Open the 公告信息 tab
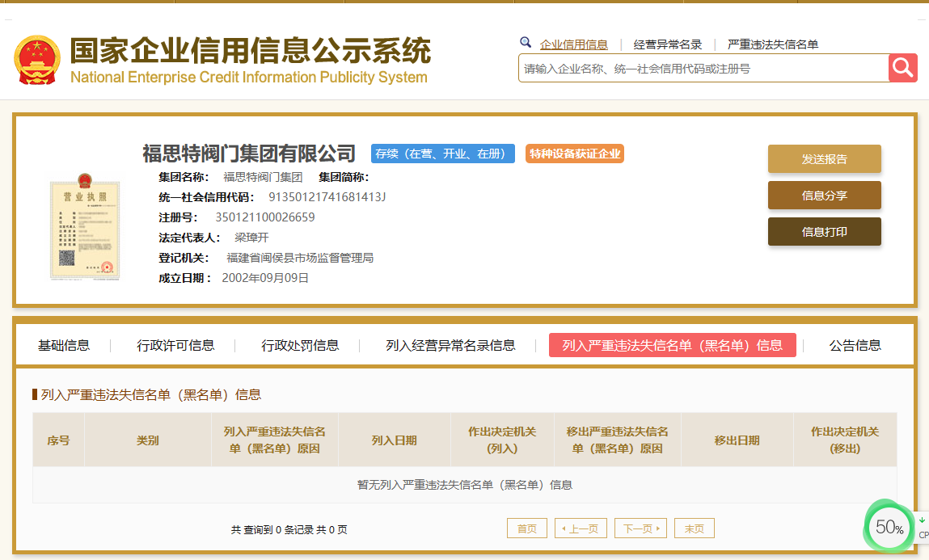Viewport: 929px width, 560px height. pyautogui.click(x=855, y=345)
